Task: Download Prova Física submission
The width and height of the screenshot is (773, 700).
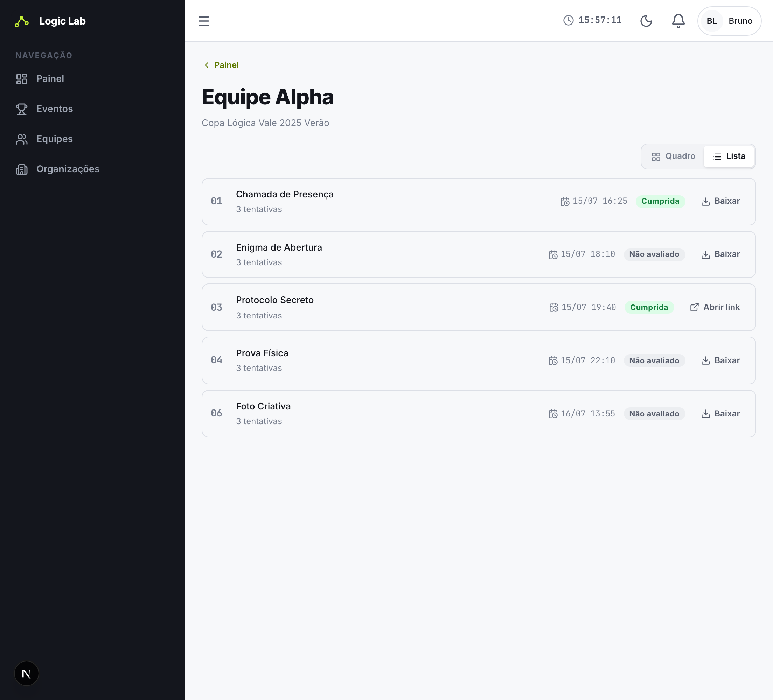Action: [720, 360]
